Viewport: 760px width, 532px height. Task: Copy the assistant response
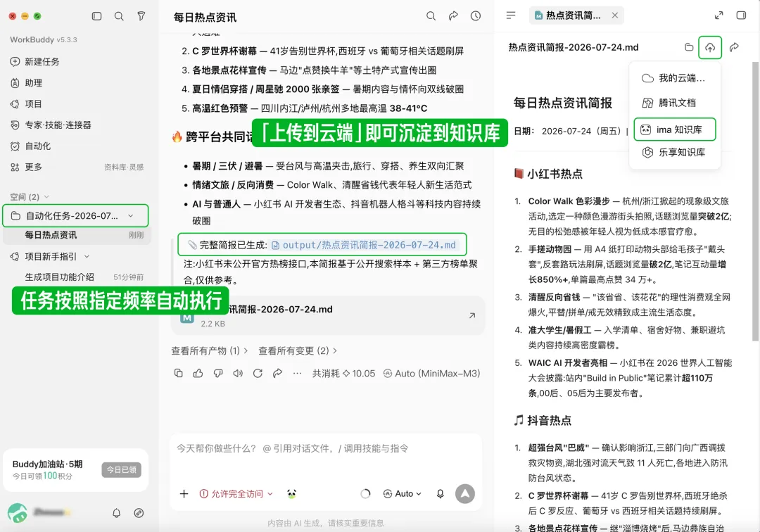click(x=178, y=373)
